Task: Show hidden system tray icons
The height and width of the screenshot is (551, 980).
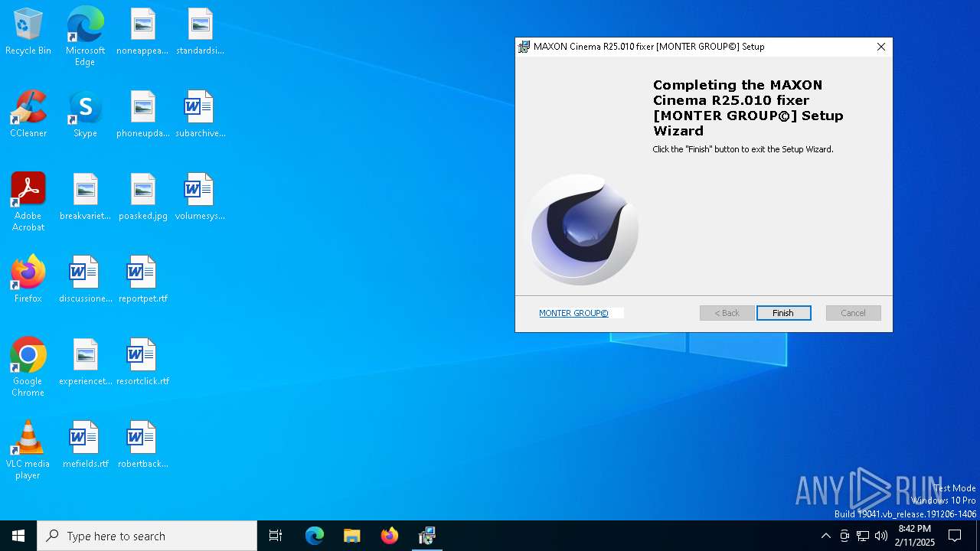Action: point(825,536)
